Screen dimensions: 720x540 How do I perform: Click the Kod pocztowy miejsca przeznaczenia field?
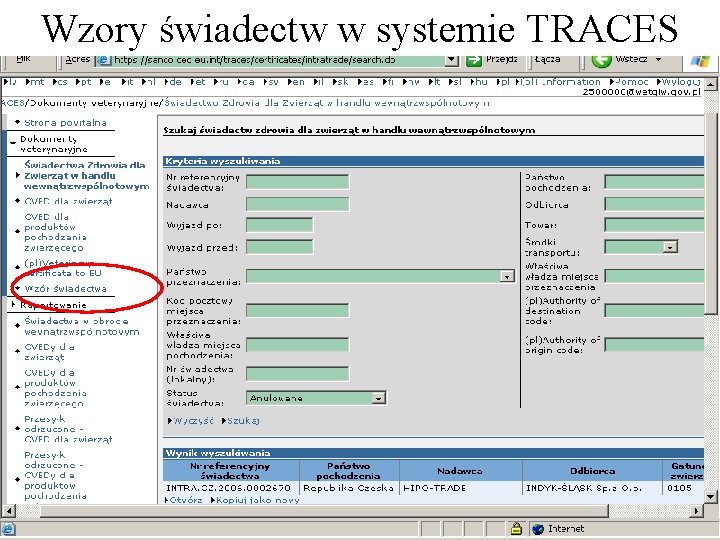tap(298, 310)
